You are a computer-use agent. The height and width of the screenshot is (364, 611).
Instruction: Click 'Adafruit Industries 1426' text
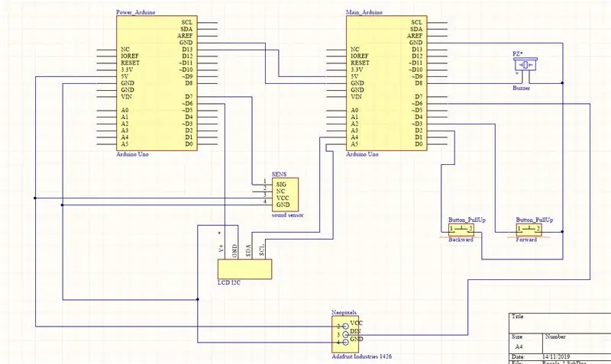coord(361,356)
